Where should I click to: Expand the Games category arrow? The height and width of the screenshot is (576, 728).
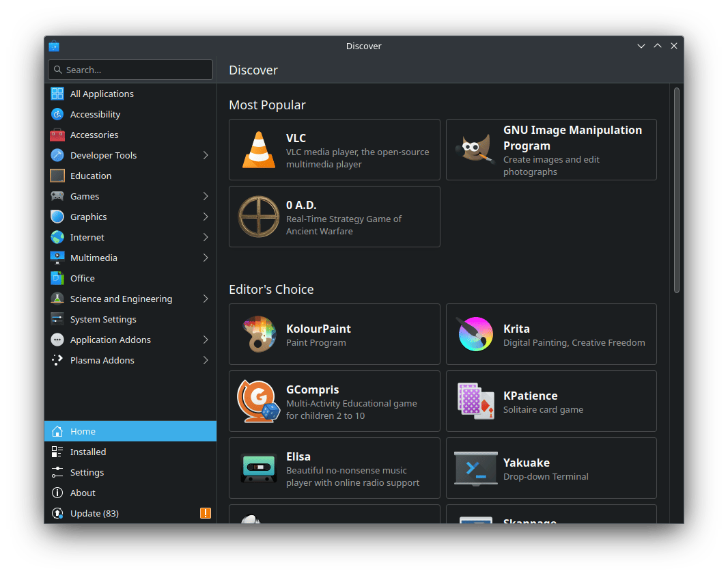click(x=206, y=196)
